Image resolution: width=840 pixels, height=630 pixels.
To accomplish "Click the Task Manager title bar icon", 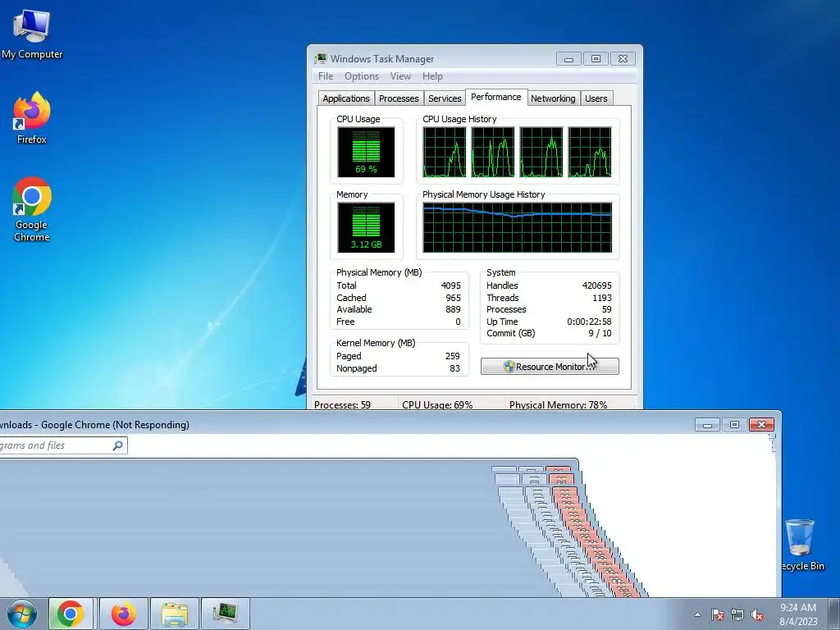I will 321,58.
